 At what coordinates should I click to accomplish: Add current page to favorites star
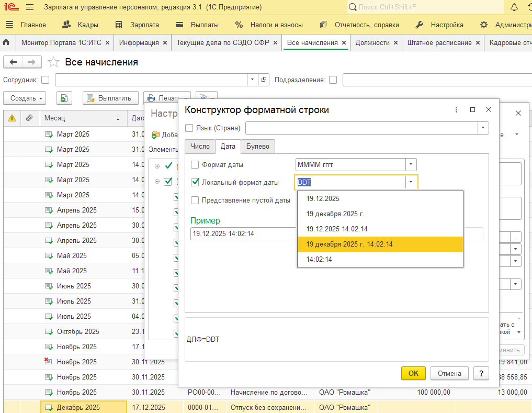tap(53, 62)
